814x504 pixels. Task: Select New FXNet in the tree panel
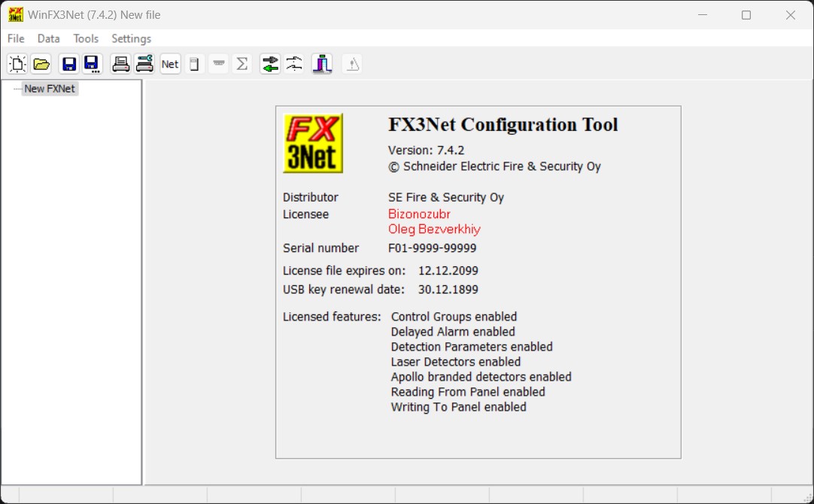pos(50,88)
